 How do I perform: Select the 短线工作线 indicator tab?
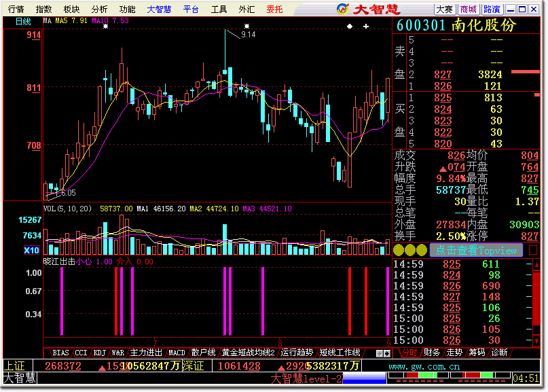coord(340,353)
